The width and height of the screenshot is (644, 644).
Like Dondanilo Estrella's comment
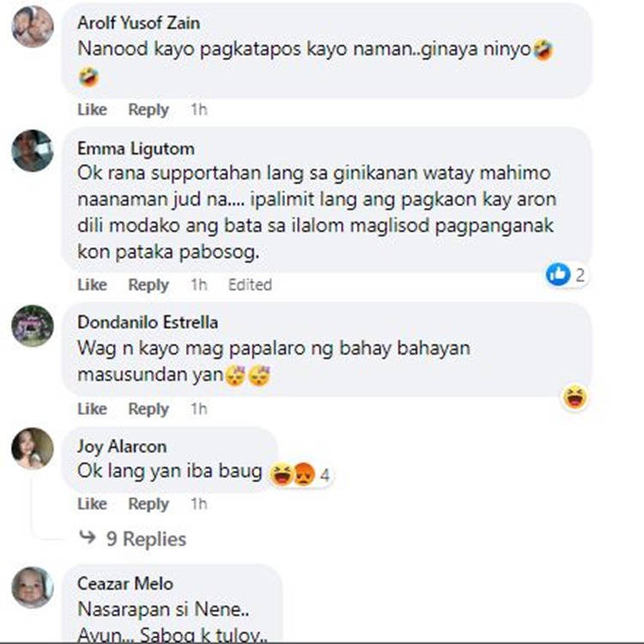point(92,409)
